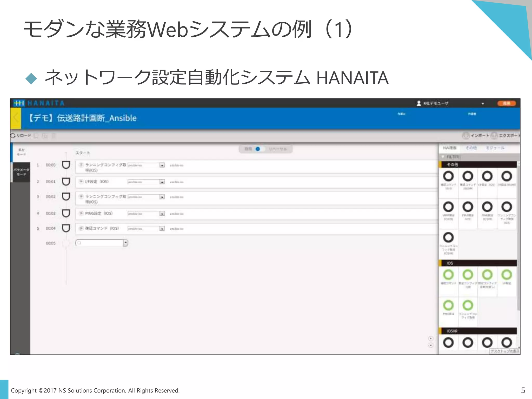Screen dimensions: 532x399
Task: Click the step node at 00:04
Action: tap(66, 228)
